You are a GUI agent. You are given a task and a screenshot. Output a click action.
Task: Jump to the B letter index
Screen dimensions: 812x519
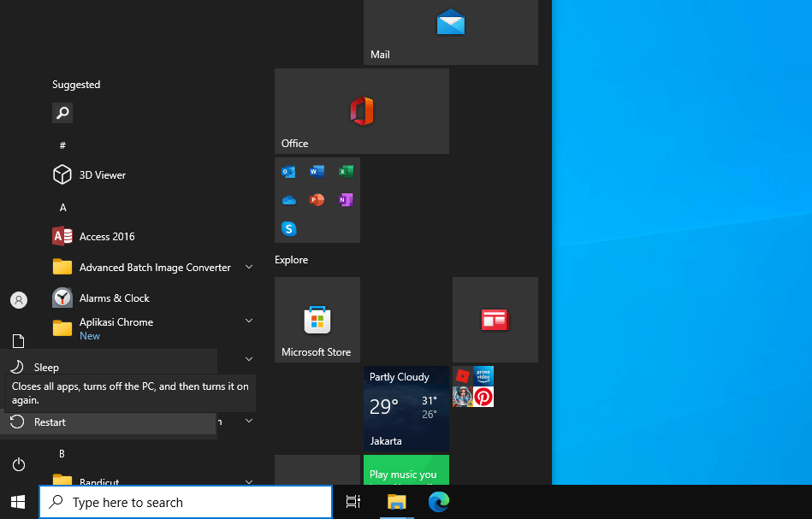point(62,454)
